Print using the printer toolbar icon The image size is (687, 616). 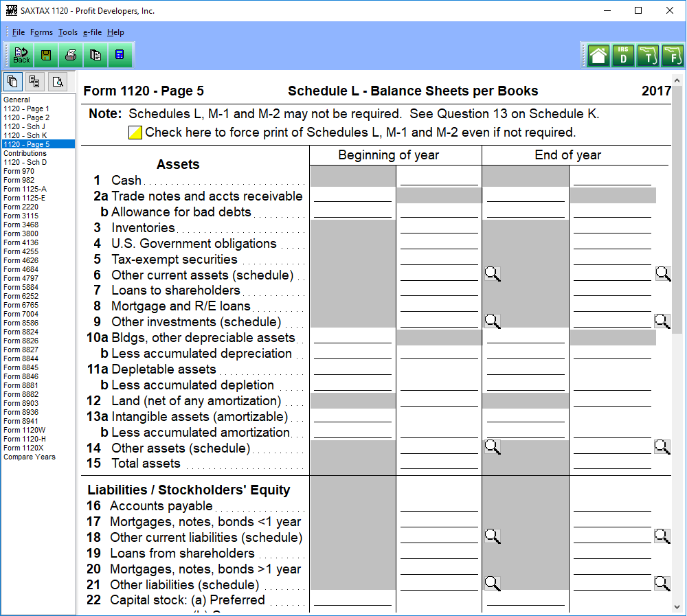click(71, 55)
